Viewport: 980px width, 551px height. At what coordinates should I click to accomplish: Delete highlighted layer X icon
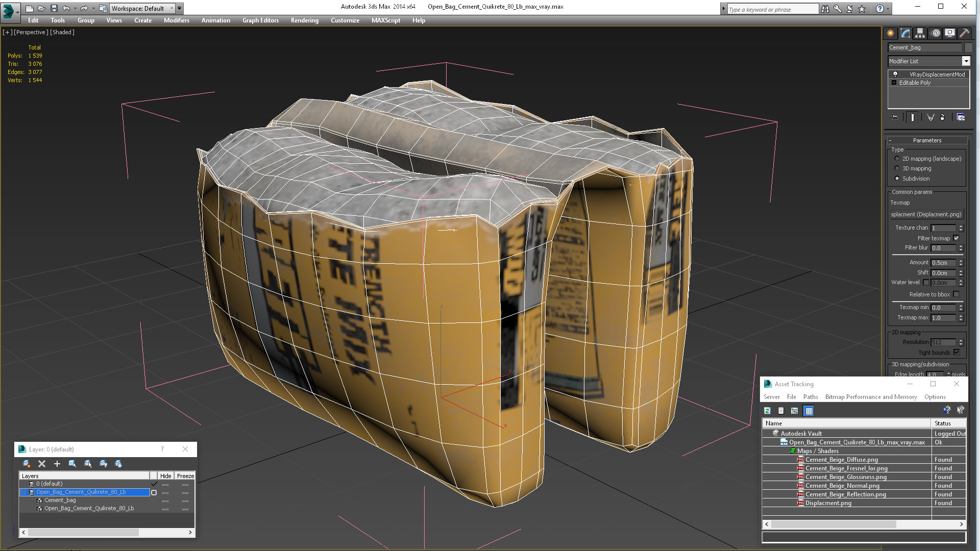42,464
